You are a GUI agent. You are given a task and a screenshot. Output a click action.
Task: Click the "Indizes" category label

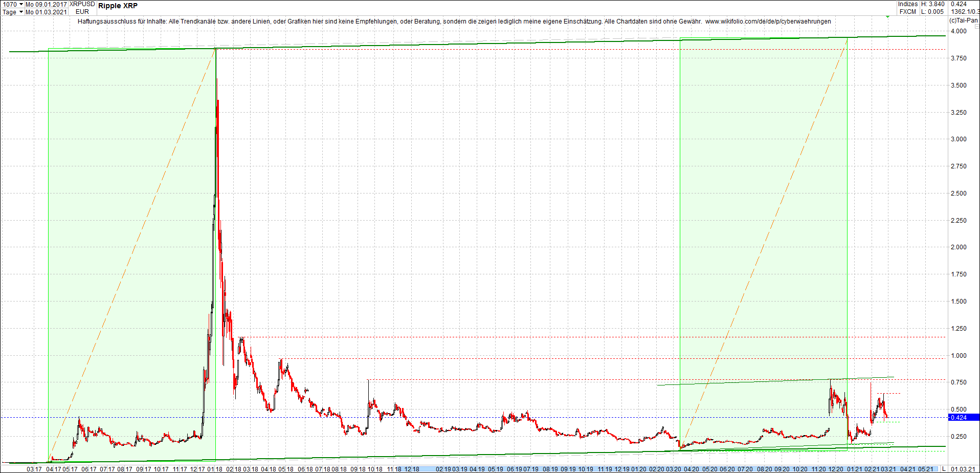[908, 4]
